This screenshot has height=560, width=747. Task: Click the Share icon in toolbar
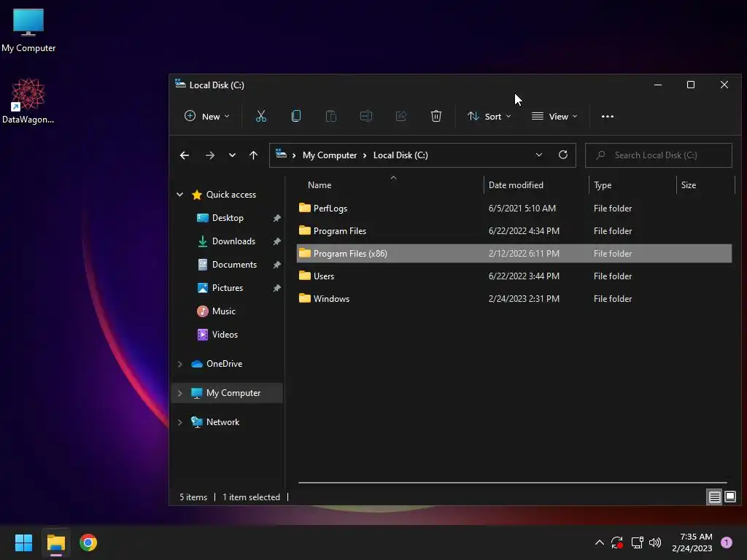click(401, 116)
